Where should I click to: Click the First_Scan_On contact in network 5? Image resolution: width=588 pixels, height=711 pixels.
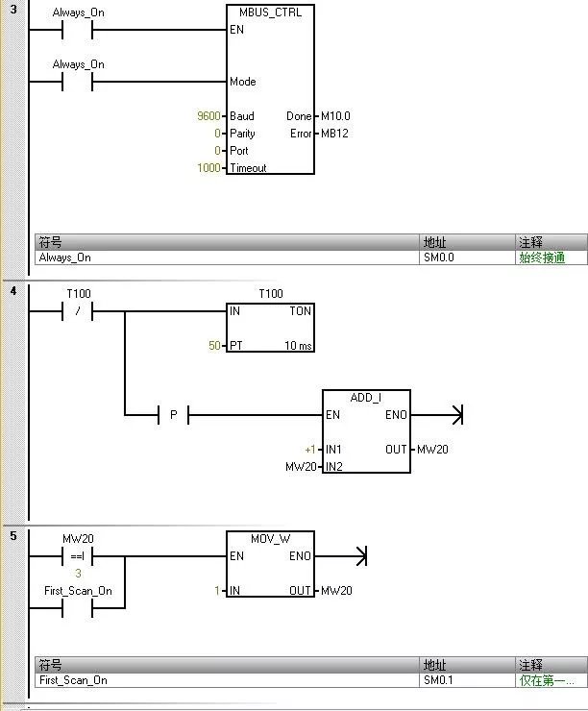coord(76,608)
